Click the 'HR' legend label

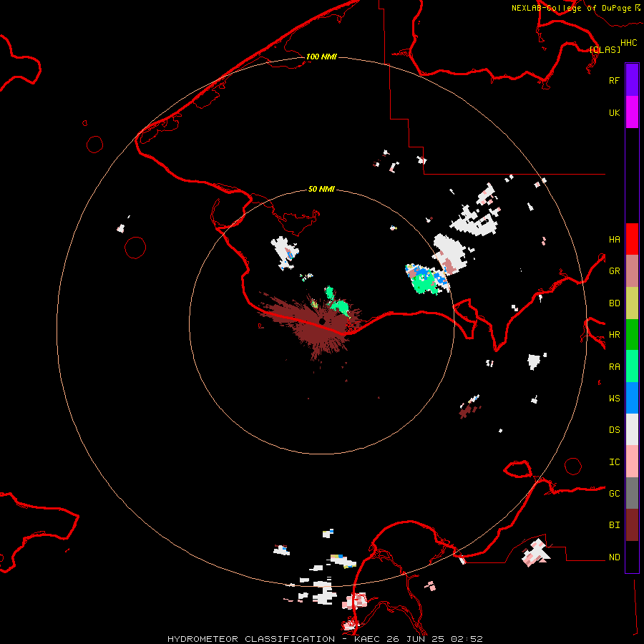click(614, 335)
